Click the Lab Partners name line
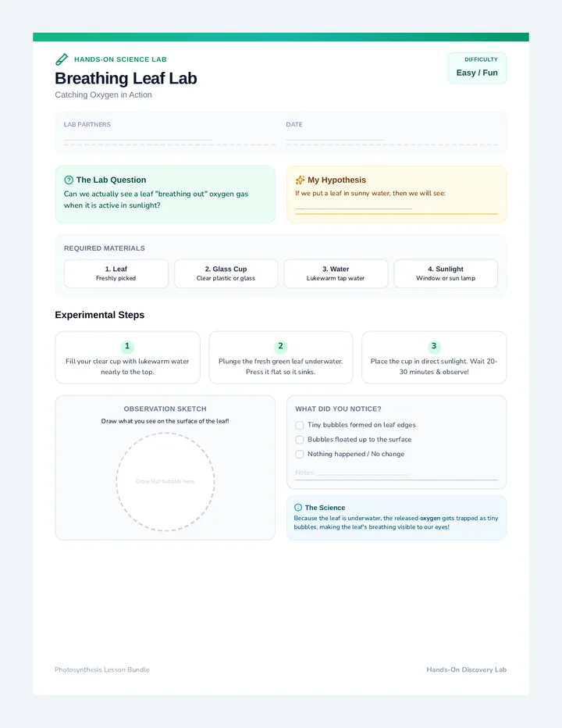The width and height of the screenshot is (562, 728). pyautogui.click(x=138, y=139)
